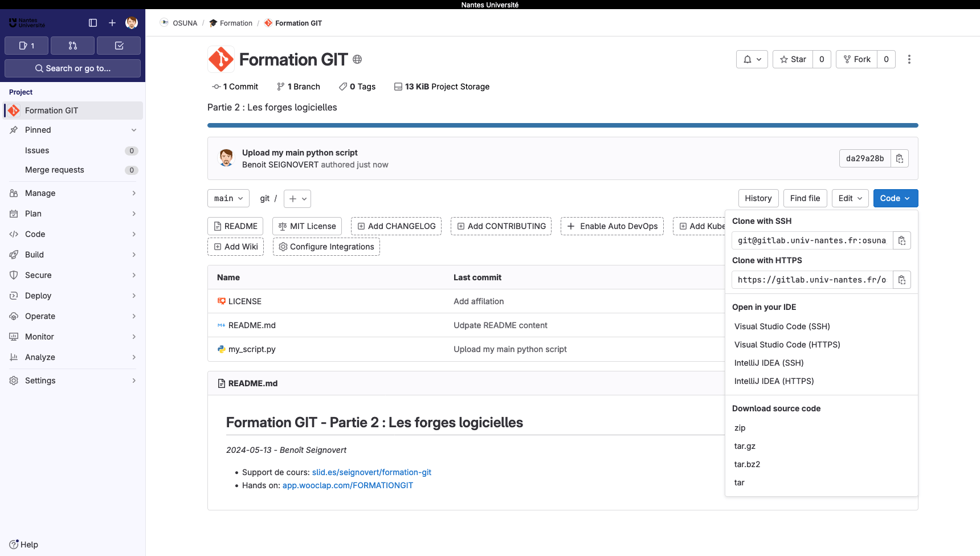Open the README button

point(235,226)
